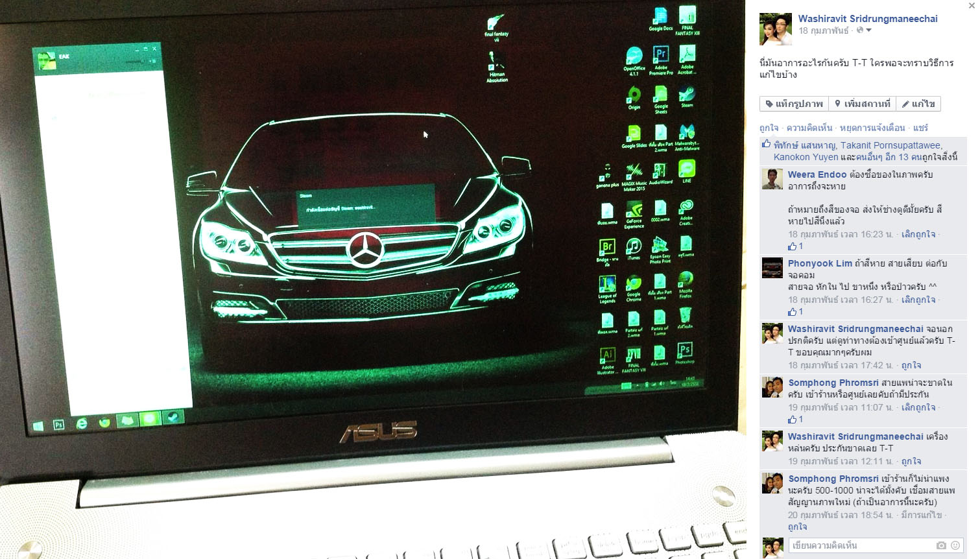Click the Windows Start button in the photographed taskbar
Image resolution: width=980 pixels, height=559 pixels.
[38, 425]
